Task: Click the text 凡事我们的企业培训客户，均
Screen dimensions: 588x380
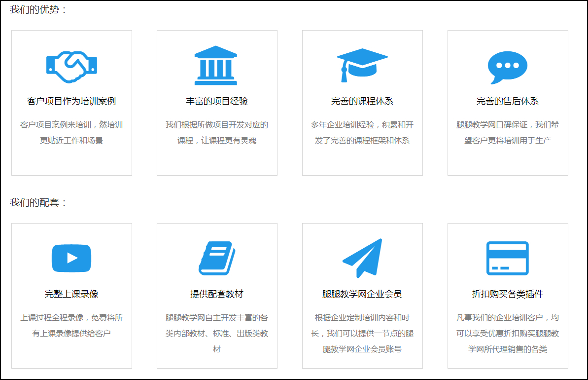Action: point(507,318)
